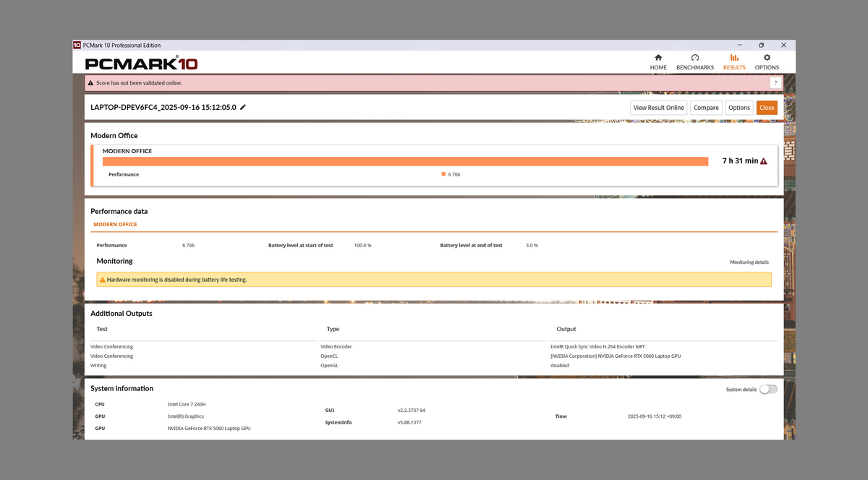Open the BENCHMARKS section
Image resolution: width=868 pixels, height=480 pixels.
coord(695,61)
